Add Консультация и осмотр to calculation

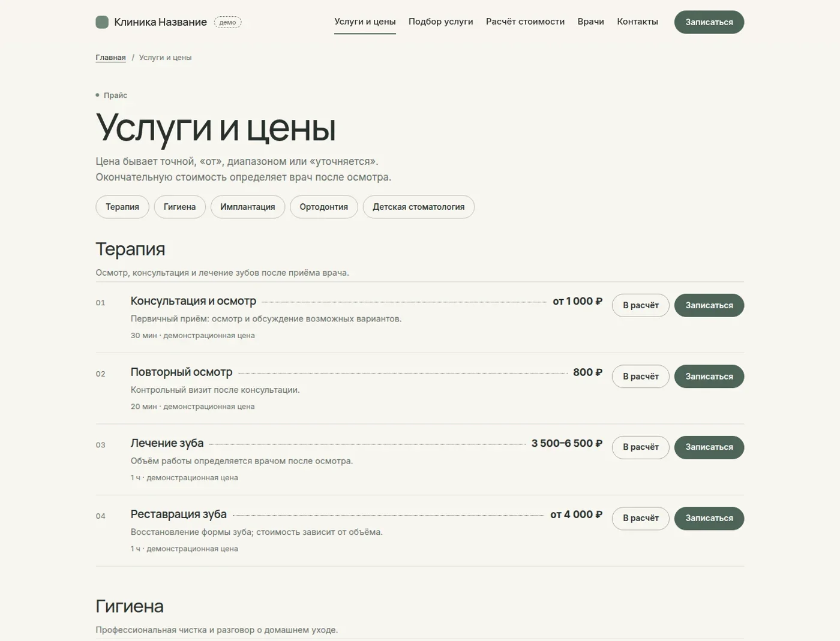click(640, 305)
